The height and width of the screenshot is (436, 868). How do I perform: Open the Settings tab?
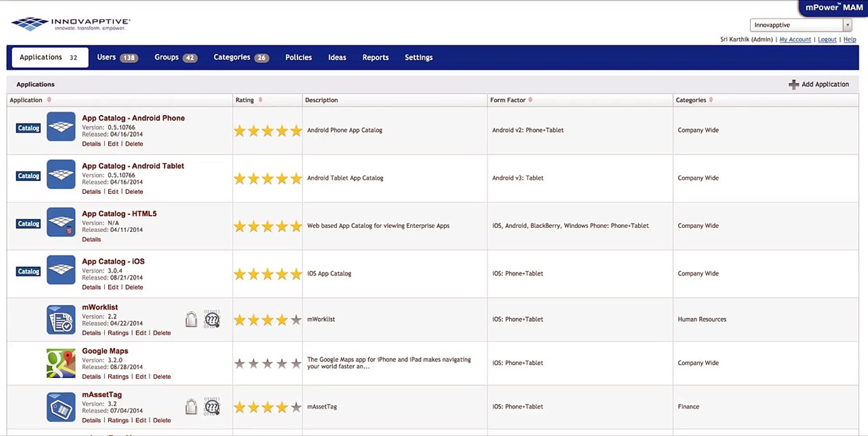tap(419, 58)
